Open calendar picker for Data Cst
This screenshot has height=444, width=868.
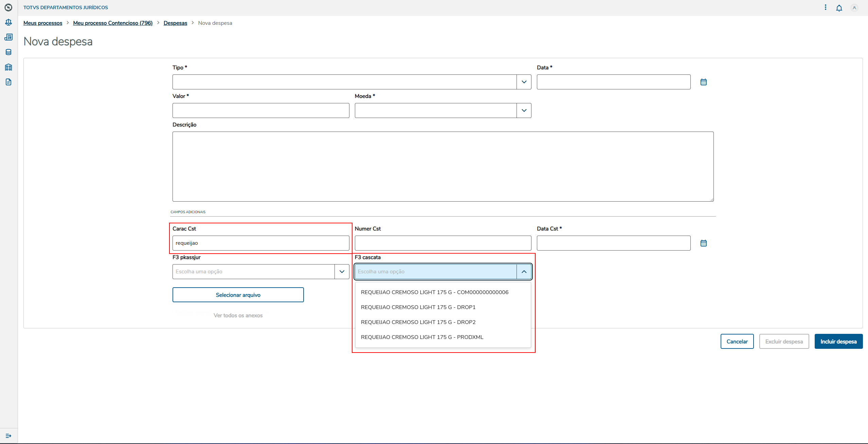[x=703, y=243]
